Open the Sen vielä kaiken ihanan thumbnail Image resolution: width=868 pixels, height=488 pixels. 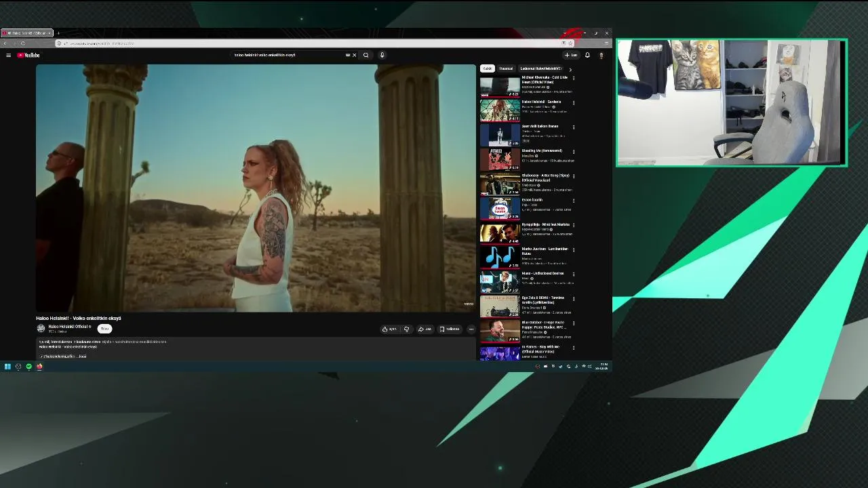point(500,135)
